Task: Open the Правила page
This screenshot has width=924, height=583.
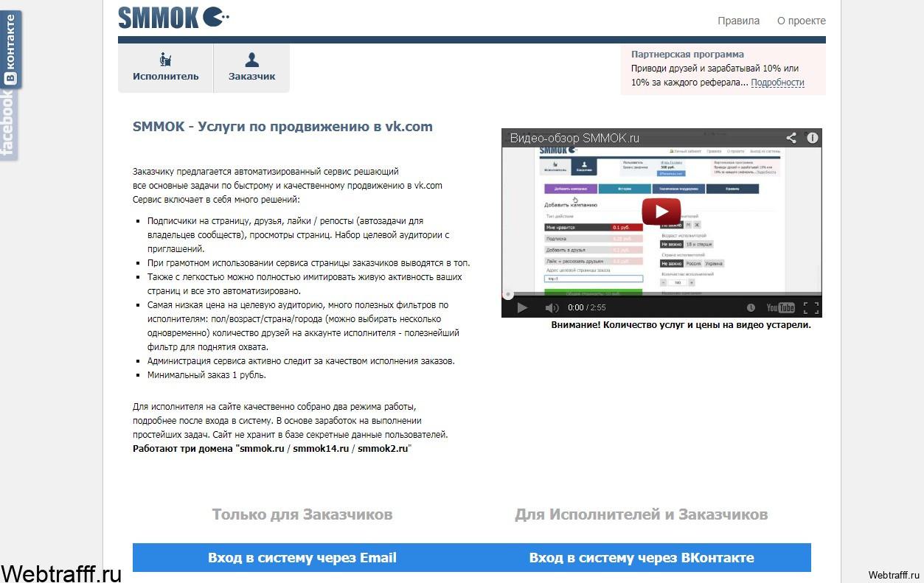Action: point(738,21)
